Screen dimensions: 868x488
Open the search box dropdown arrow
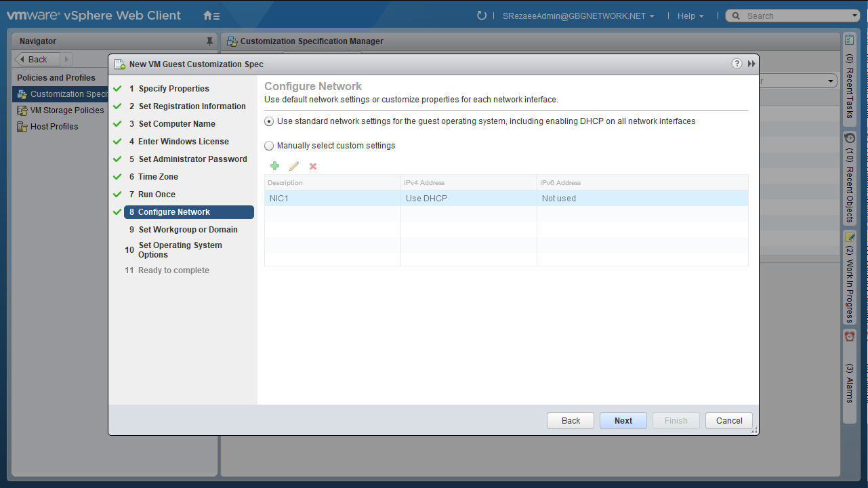point(854,16)
